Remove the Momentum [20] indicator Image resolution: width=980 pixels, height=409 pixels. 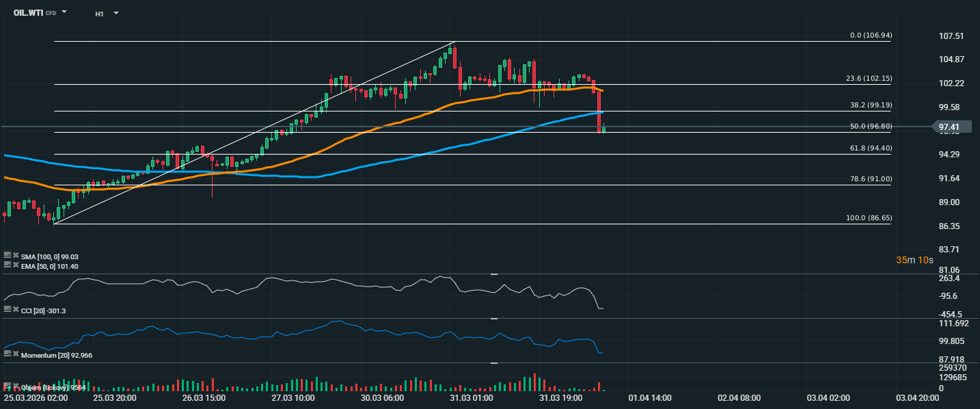pos(16,354)
